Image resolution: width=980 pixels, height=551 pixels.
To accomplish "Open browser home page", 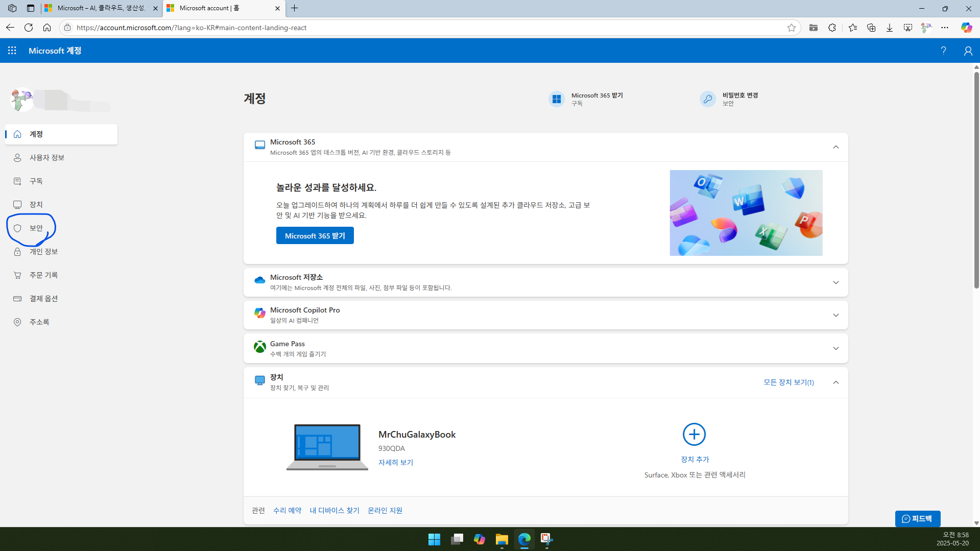I will [x=47, y=28].
